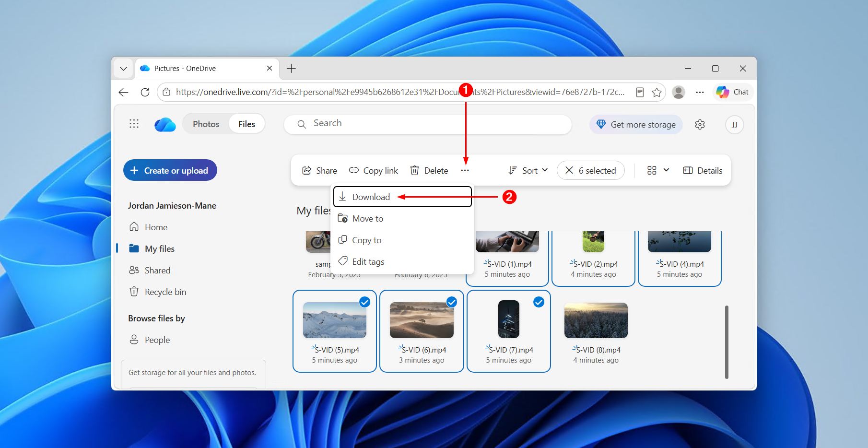Switch to the Files tab

tap(246, 124)
